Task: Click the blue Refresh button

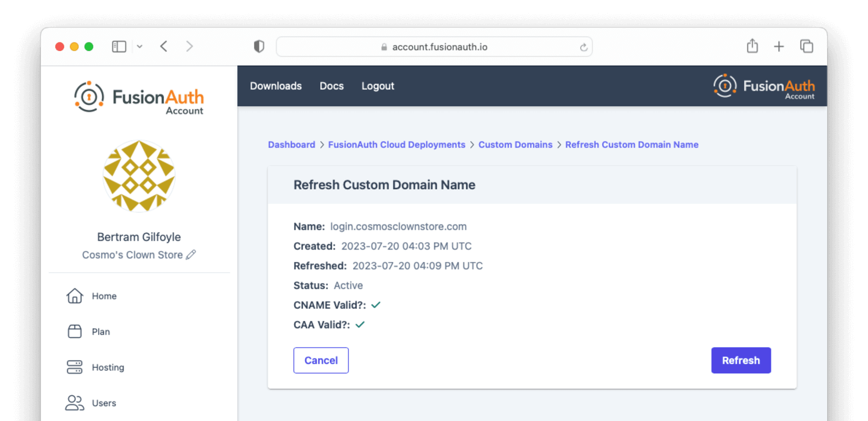Action: (741, 360)
